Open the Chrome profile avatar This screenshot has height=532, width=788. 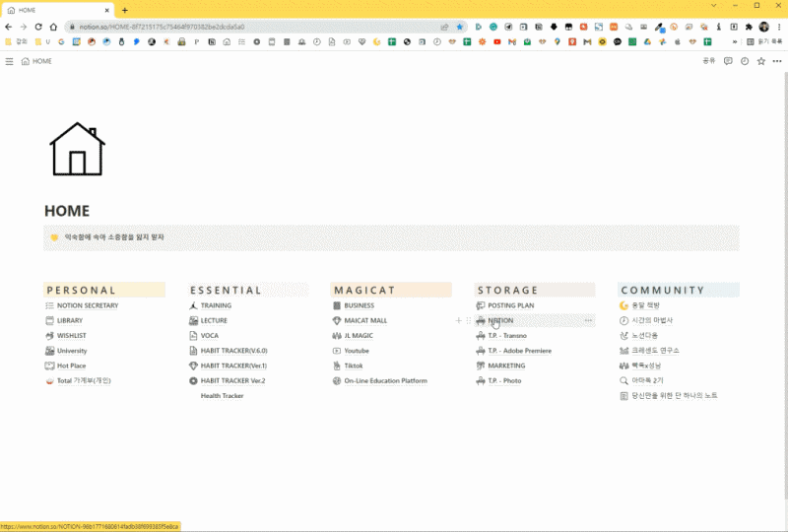764,27
